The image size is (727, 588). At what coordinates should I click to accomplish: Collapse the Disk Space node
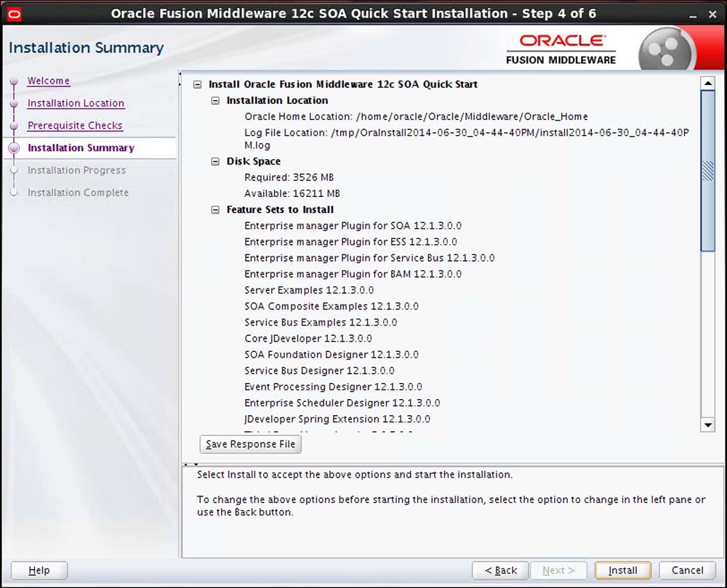pyautogui.click(x=215, y=161)
